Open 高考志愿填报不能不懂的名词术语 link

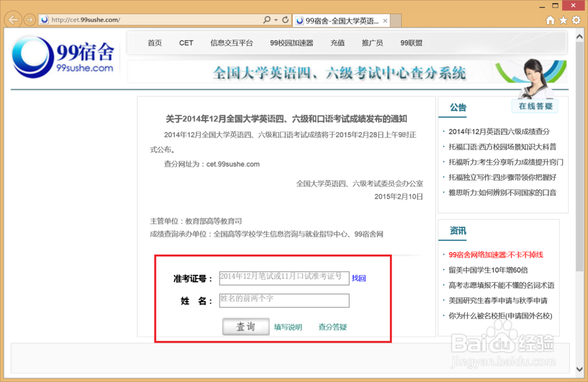pyautogui.click(x=502, y=285)
